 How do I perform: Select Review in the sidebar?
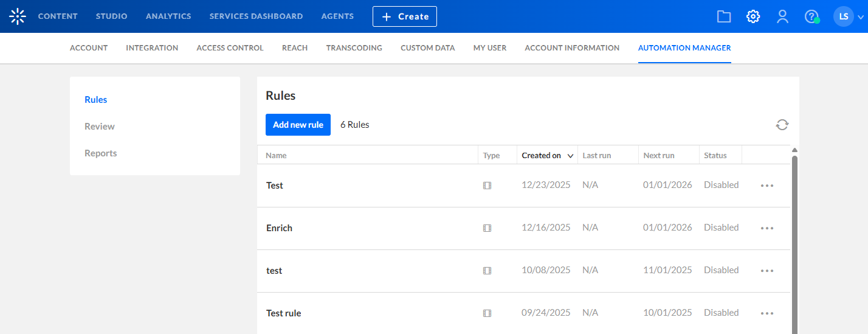click(x=100, y=127)
